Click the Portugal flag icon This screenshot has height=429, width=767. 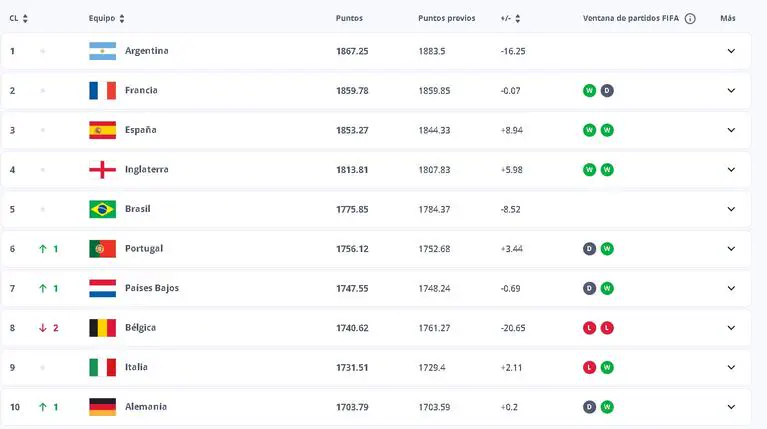[x=102, y=248]
